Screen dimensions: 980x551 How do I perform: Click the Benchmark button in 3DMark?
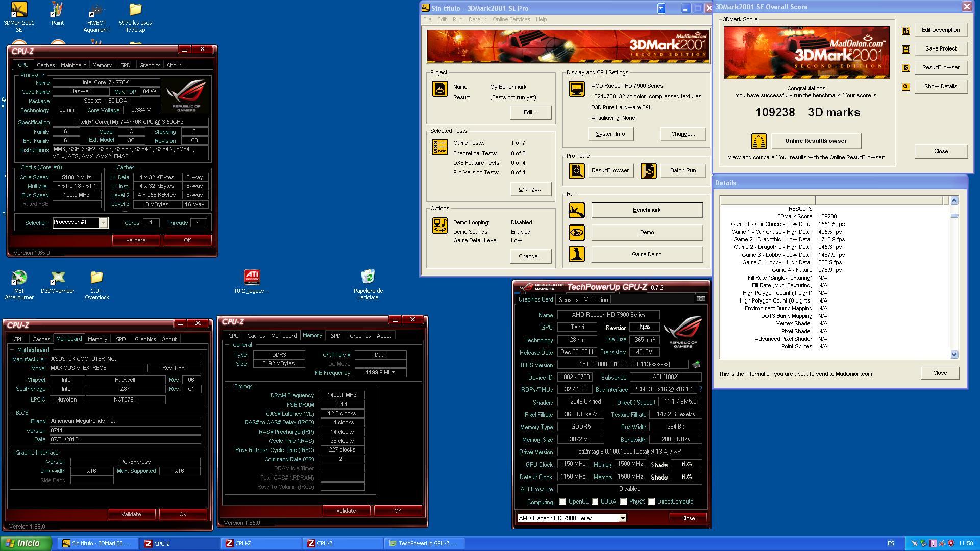[647, 210]
